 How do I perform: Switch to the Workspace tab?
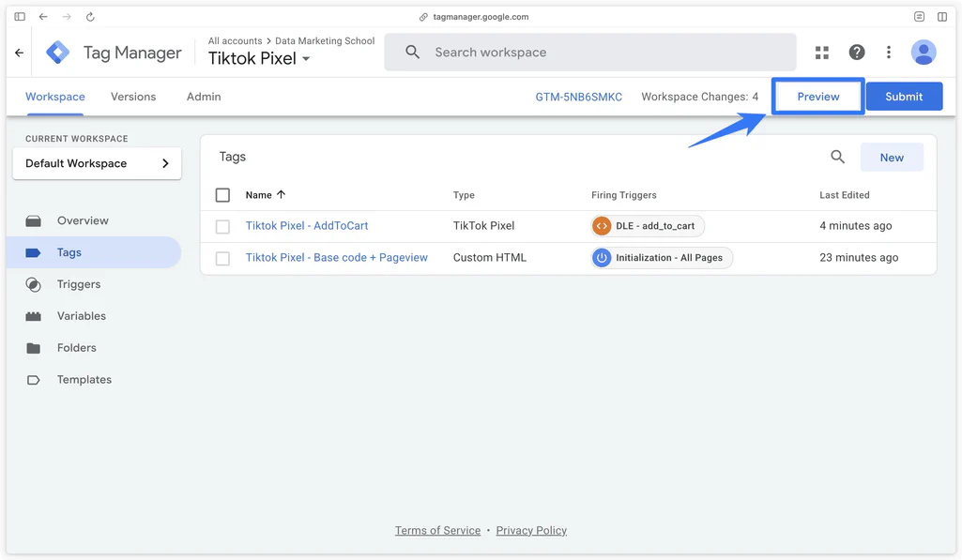[x=55, y=97]
